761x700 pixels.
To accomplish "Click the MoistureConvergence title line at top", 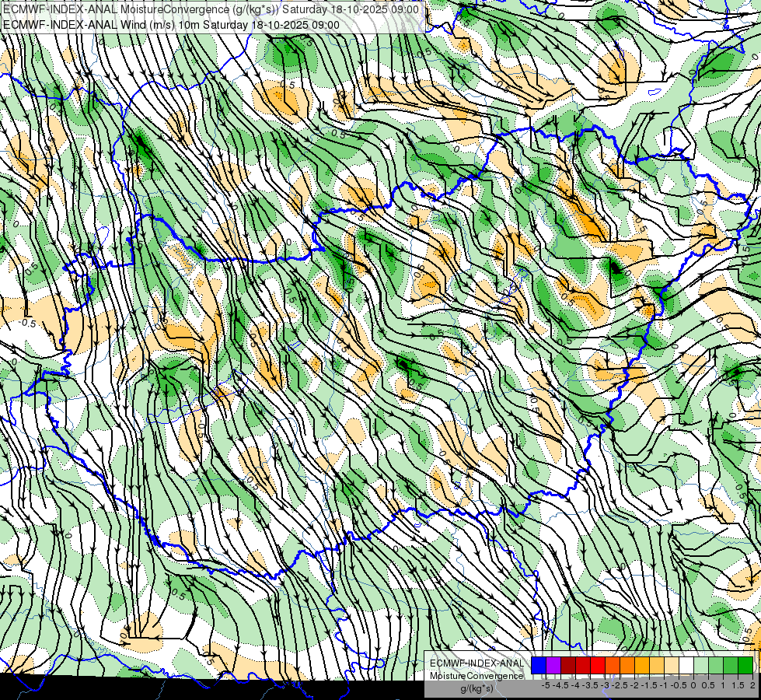I will [211, 9].
